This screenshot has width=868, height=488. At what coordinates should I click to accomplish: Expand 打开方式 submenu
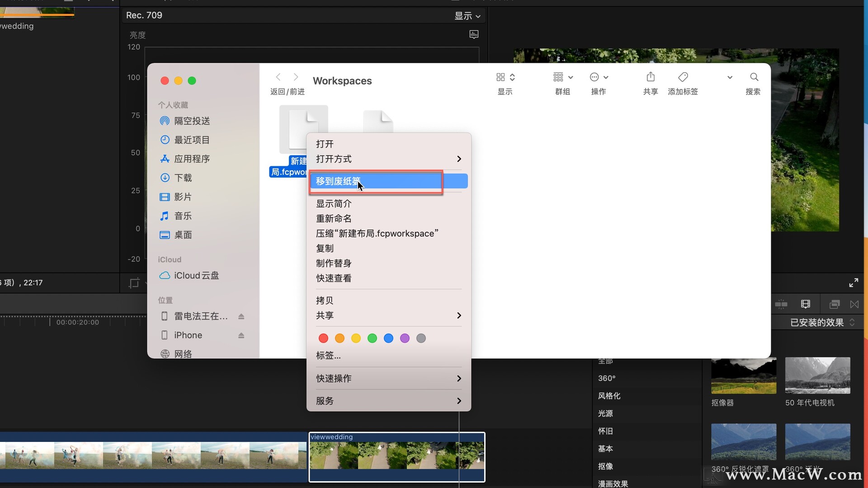[389, 159]
